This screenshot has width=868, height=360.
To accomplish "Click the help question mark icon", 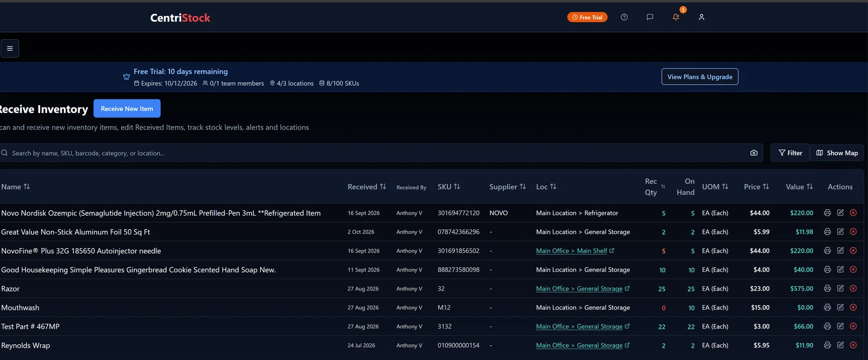I will (x=624, y=17).
